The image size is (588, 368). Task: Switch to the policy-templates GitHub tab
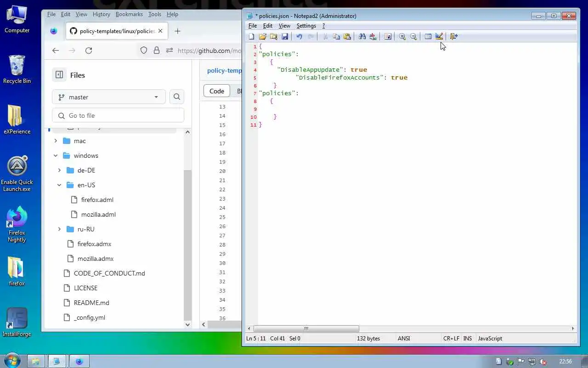point(117,31)
